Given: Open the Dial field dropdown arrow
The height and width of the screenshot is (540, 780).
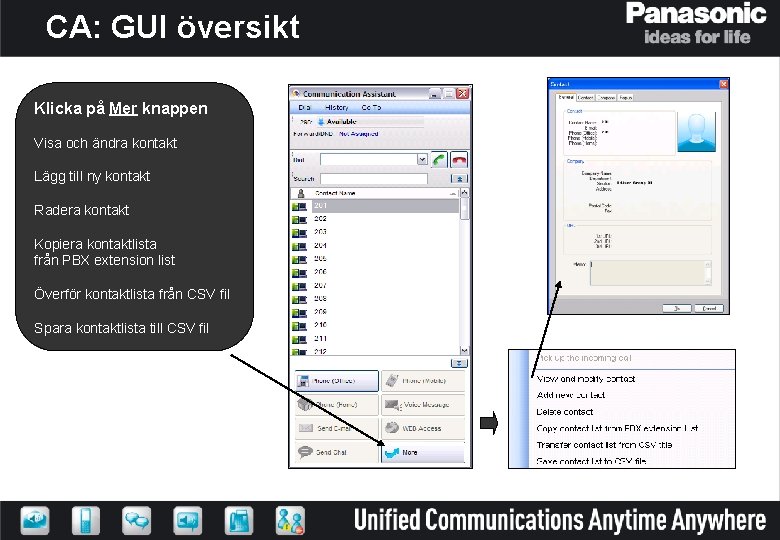Looking at the screenshot, I should (422, 159).
